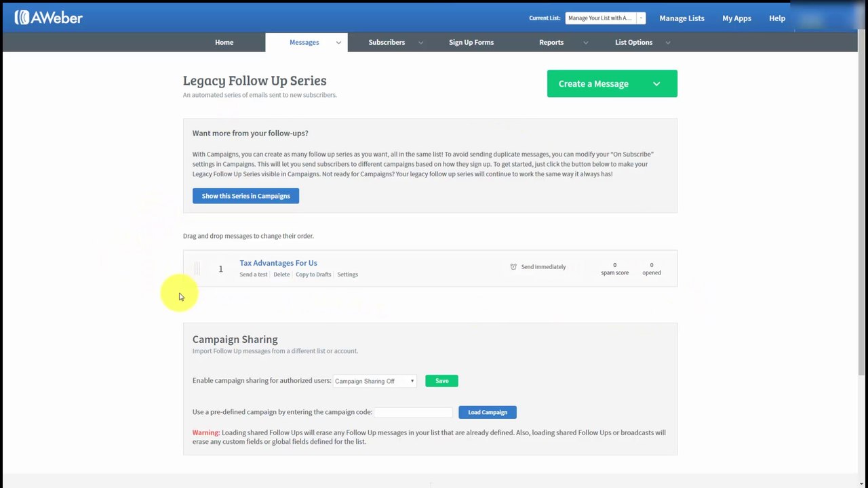Screen dimensions: 868x488
Task: Open the Campaign Sharing Off dropdown
Action: (374, 381)
